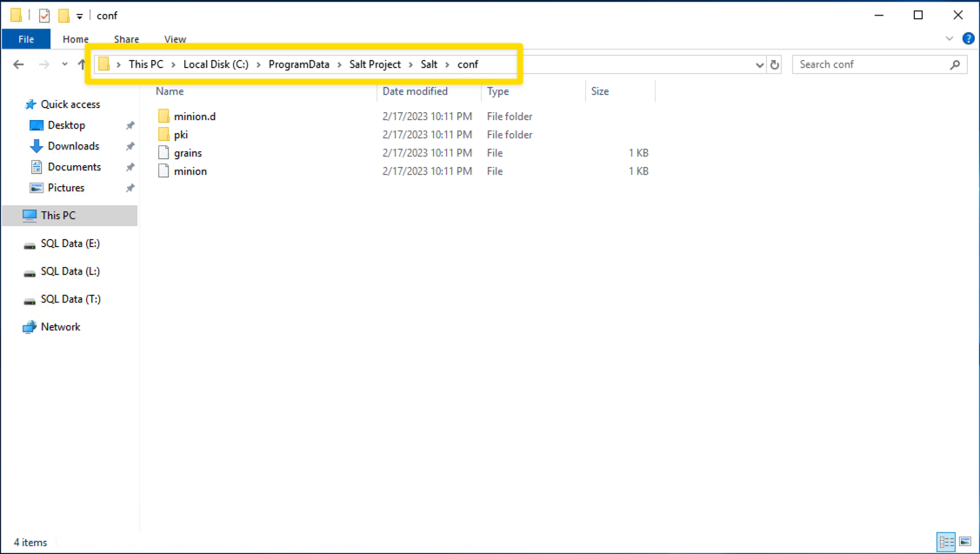Screen dimensions: 980x554
Task: Click the Properties quick access toolbar icon
Action: (44, 16)
